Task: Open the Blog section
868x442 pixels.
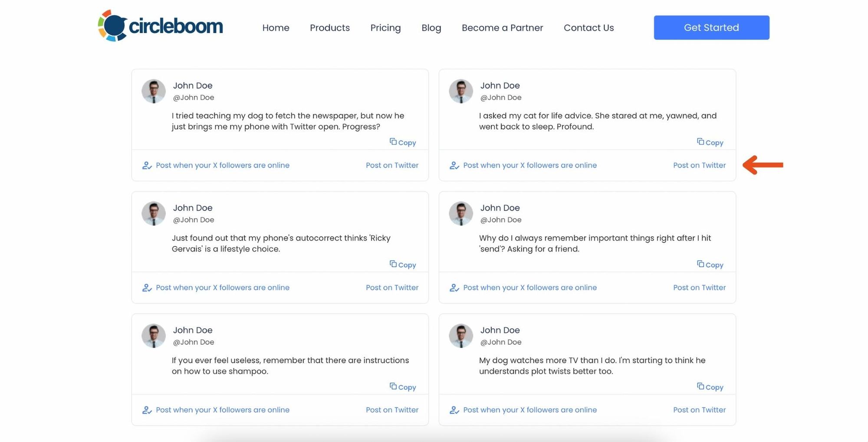Action: tap(431, 27)
